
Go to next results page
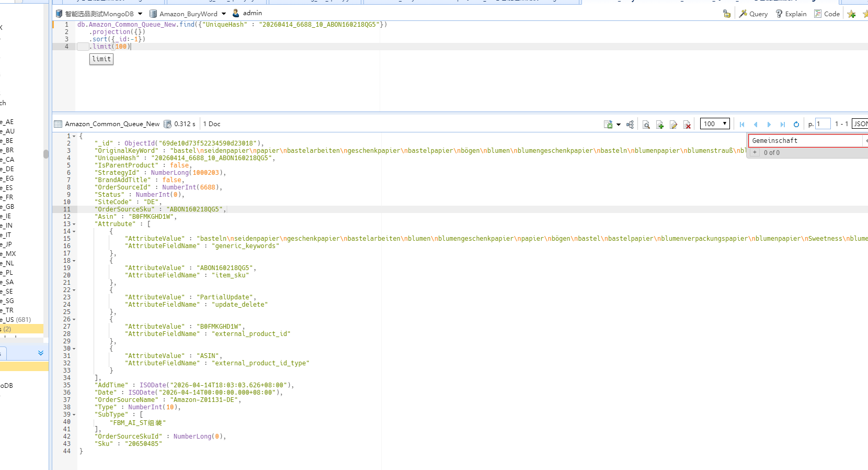click(769, 125)
